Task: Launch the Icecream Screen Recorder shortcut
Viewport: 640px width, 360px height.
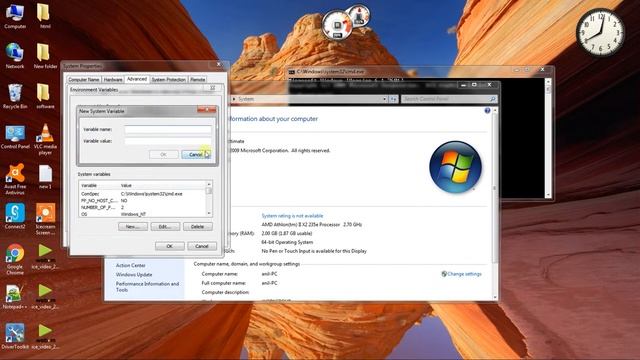Action: [x=45, y=219]
